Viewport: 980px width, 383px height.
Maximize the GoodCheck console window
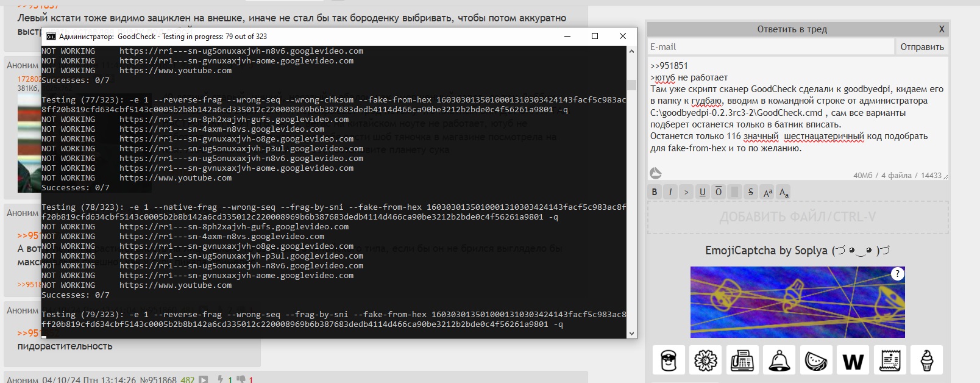[x=595, y=36]
